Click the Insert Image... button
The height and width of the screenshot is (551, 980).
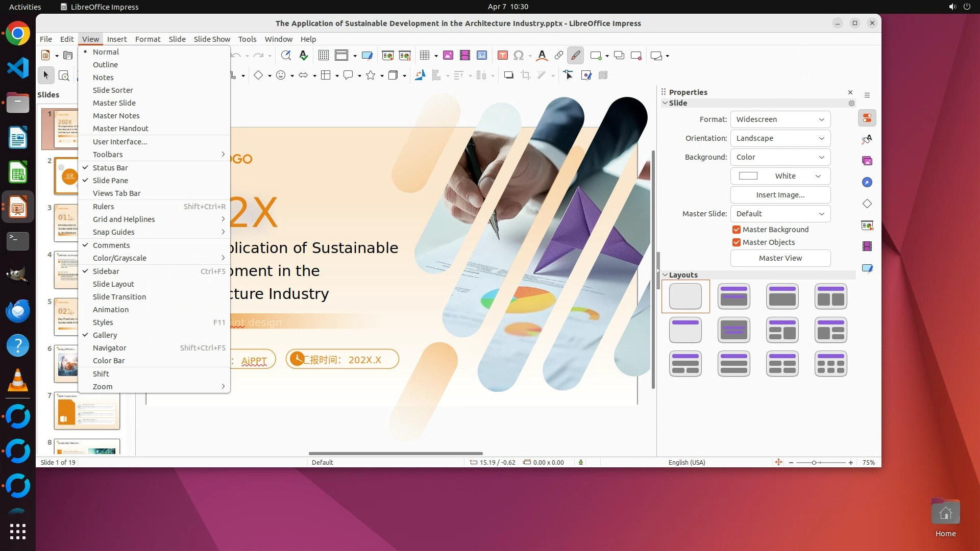(780, 195)
